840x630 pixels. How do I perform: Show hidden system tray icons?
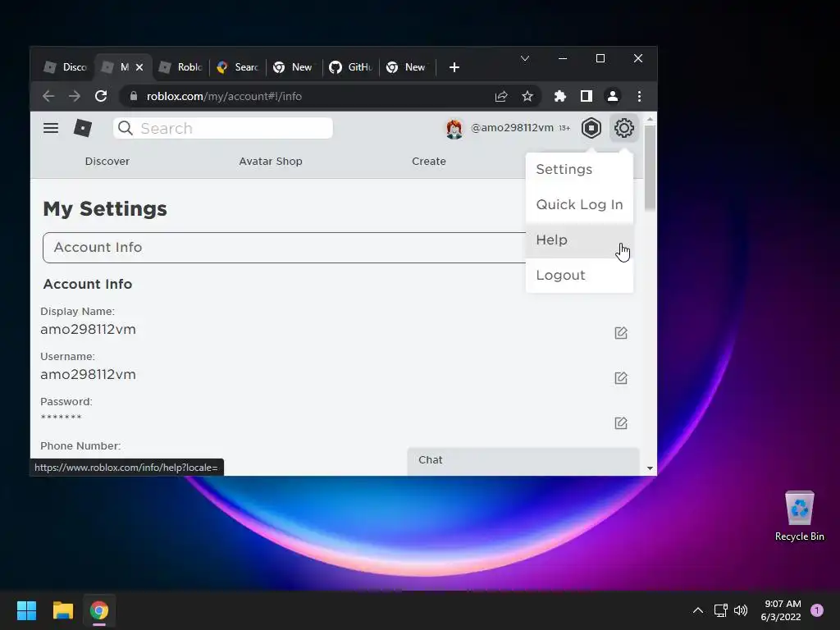tap(697, 610)
